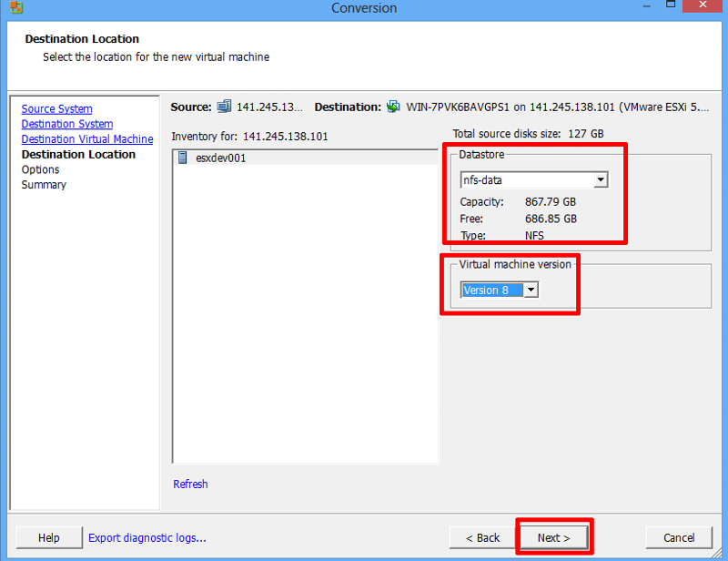Click Export diagnostic logs link
This screenshot has width=728, height=561.
click(147, 537)
